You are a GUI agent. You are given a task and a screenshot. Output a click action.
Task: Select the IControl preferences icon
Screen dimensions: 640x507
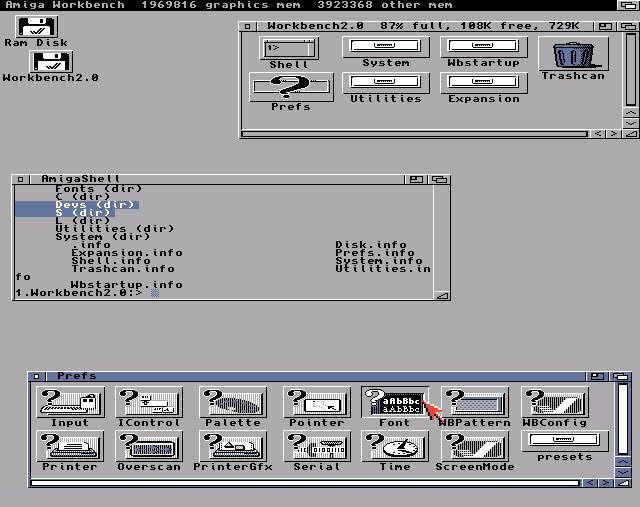pyautogui.click(x=149, y=402)
